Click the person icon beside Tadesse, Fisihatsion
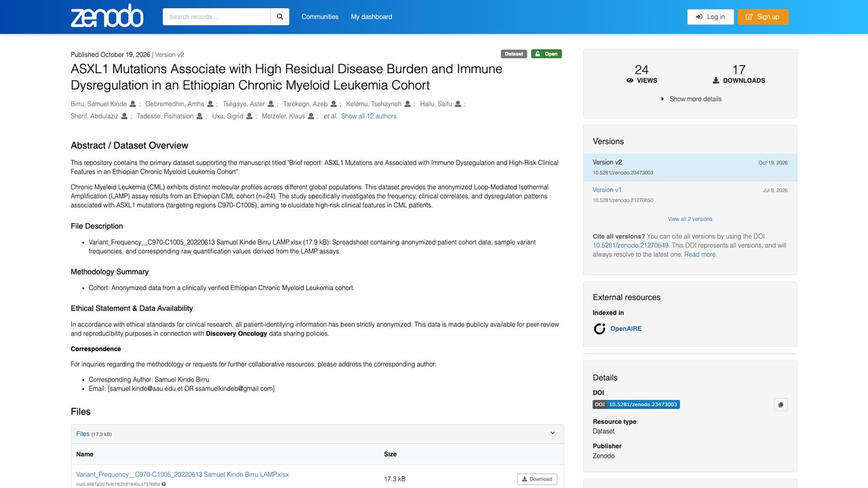Image resolution: width=868 pixels, height=488 pixels. coord(200,116)
